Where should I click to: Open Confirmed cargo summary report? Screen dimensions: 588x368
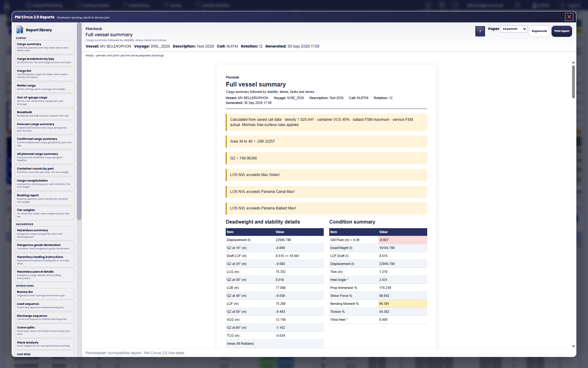click(x=44, y=142)
